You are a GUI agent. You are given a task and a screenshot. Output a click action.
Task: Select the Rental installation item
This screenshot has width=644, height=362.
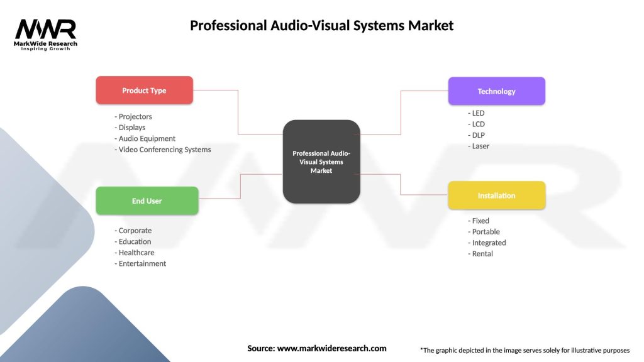(x=480, y=253)
